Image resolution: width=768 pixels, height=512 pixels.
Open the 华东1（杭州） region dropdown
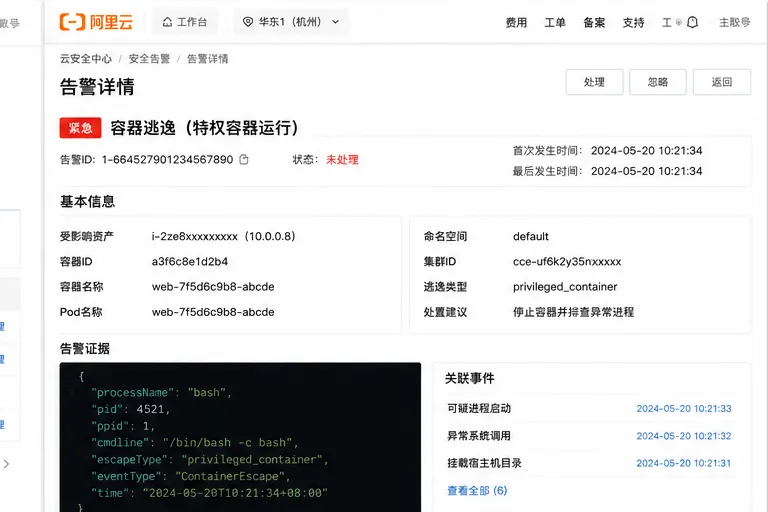(x=291, y=22)
